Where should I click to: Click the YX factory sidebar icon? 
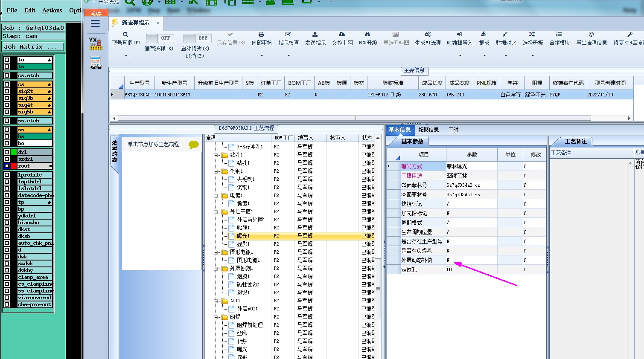(x=96, y=44)
